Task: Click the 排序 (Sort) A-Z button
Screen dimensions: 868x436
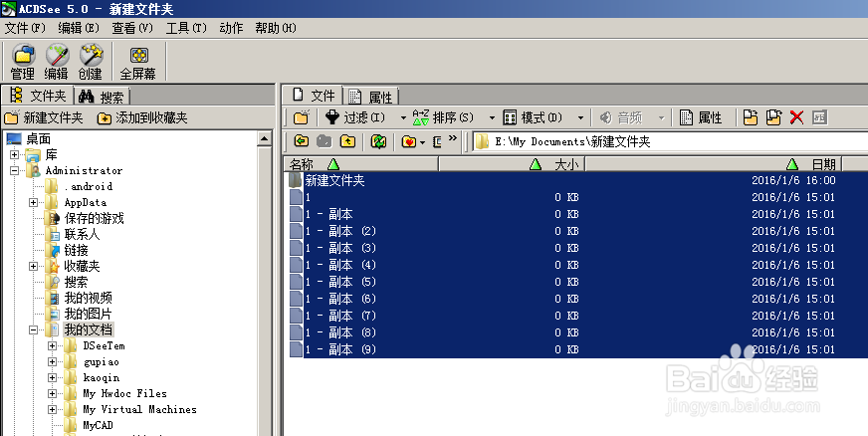Action: (x=444, y=117)
